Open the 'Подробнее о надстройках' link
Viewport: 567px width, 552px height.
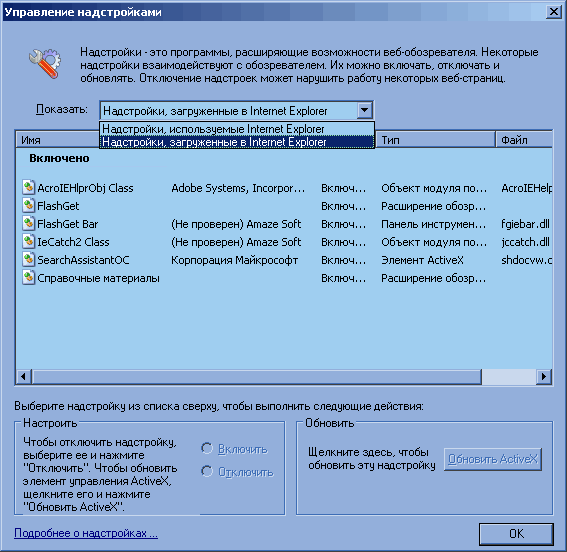pyautogui.click(x=86, y=533)
